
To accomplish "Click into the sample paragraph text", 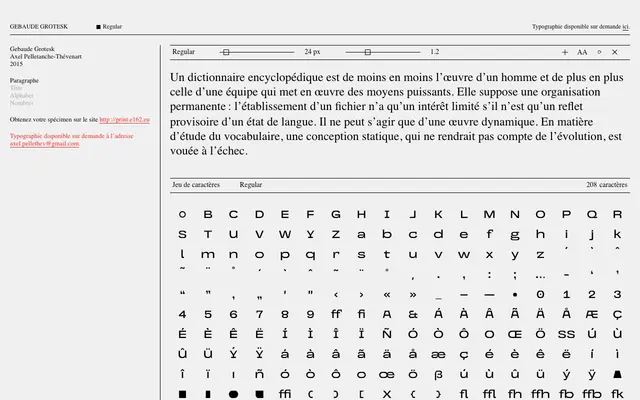I will coord(397,114).
